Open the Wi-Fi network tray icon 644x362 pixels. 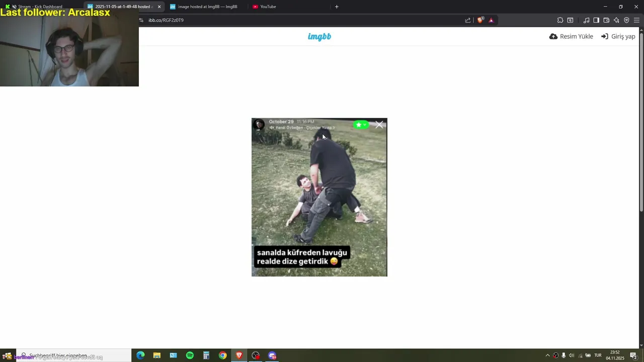click(580, 355)
